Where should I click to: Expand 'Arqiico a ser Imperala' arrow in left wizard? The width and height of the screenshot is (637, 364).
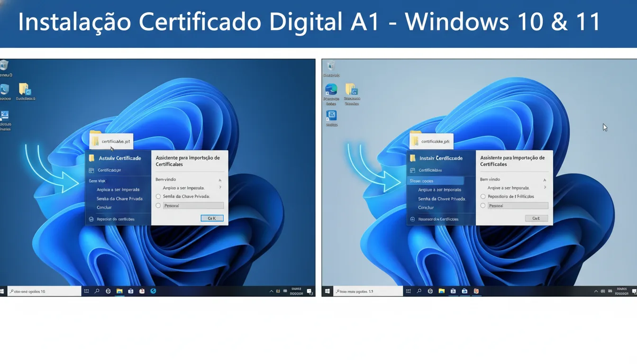(x=220, y=188)
